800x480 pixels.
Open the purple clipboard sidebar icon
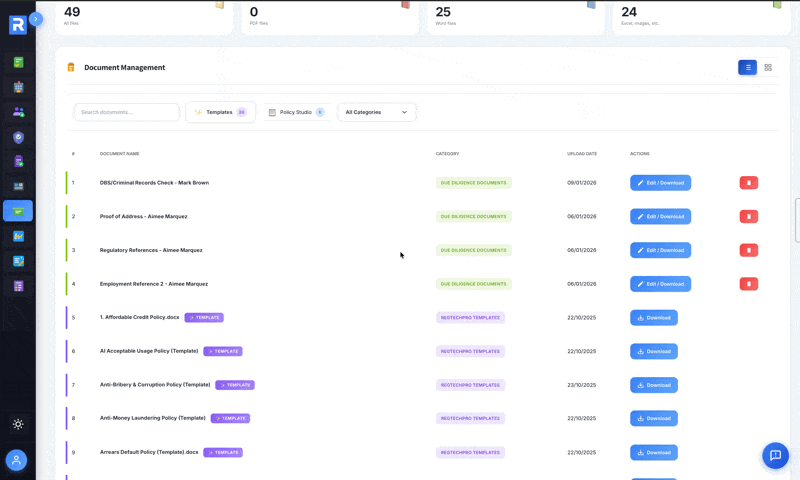pyautogui.click(x=18, y=161)
